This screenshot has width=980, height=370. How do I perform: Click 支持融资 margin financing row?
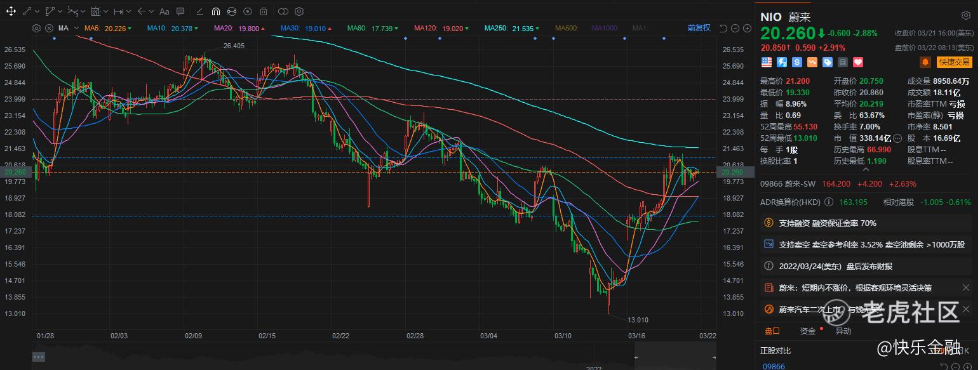[x=866, y=223]
